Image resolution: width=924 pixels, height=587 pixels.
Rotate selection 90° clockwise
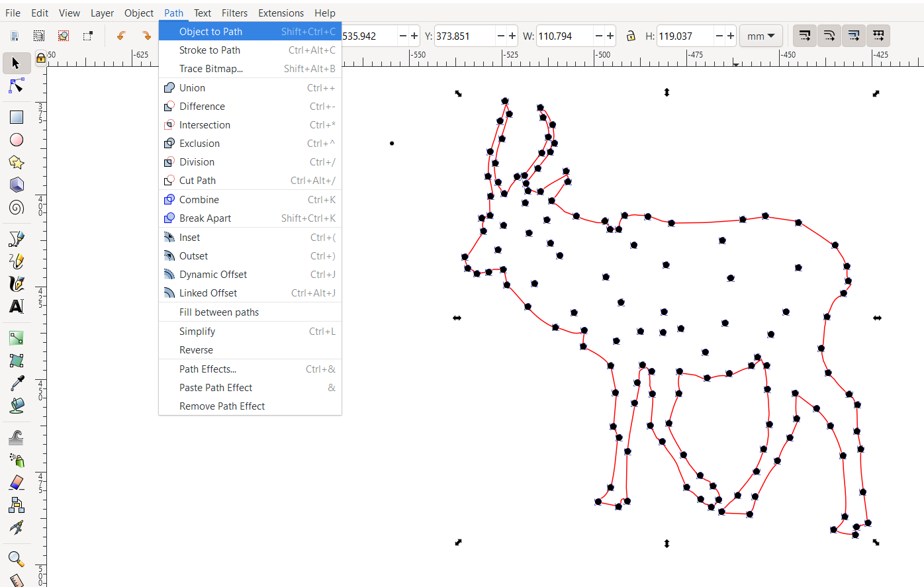[x=146, y=36]
